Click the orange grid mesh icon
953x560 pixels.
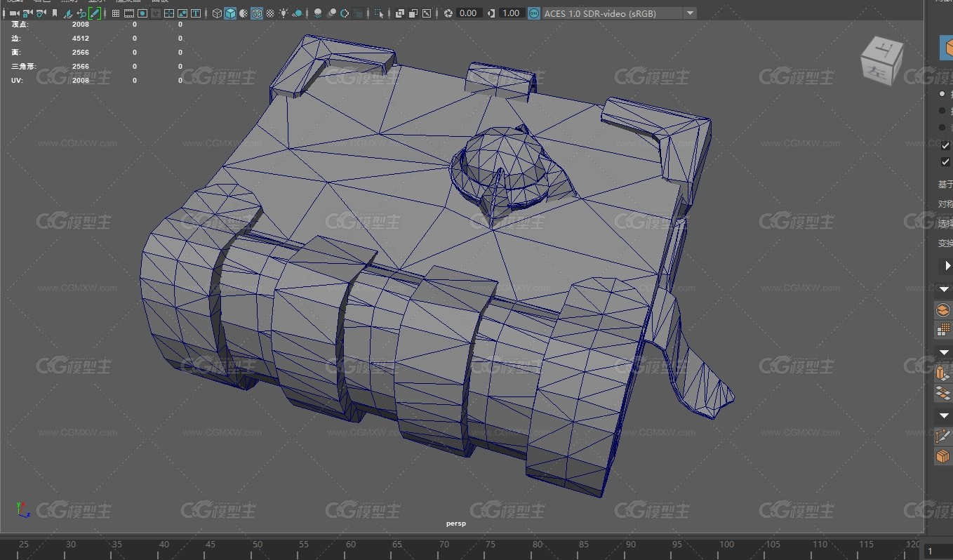coord(943,329)
